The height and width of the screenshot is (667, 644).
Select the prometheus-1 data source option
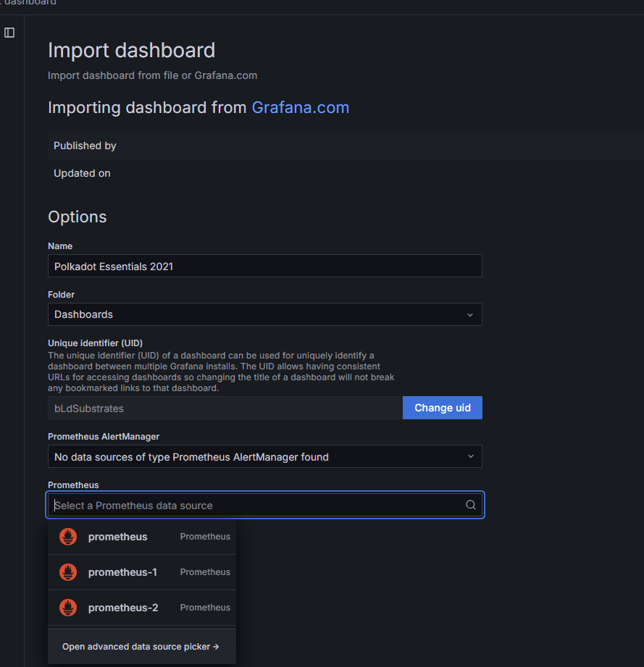click(x=142, y=572)
